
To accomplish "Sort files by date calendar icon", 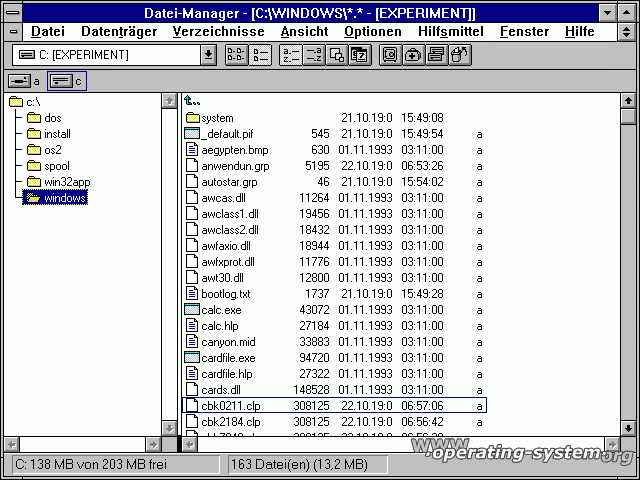I will [x=360, y=55].
